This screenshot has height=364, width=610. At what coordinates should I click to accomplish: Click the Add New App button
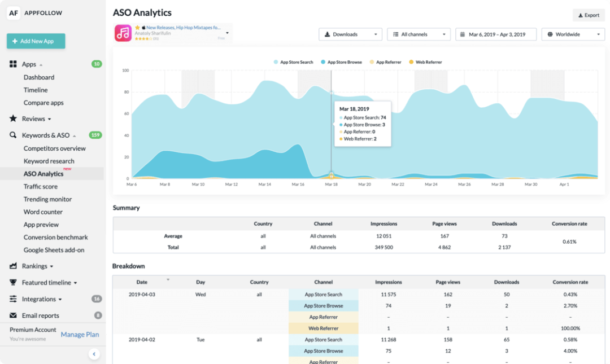point(36,41)
